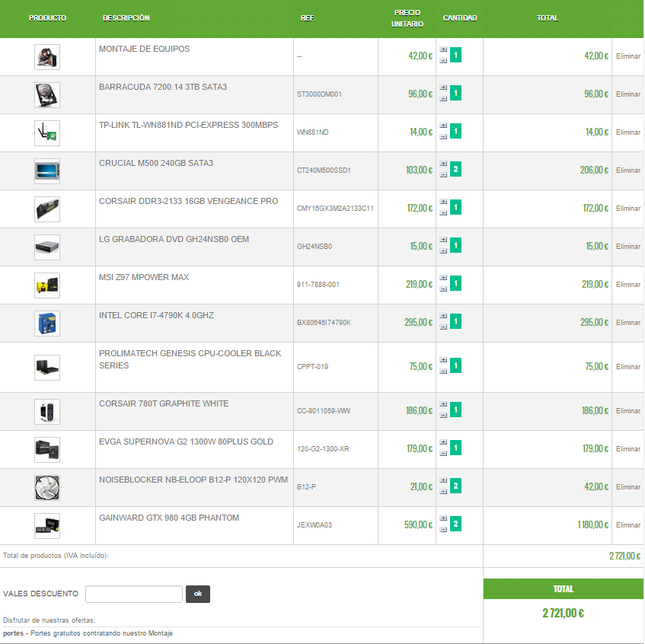Decrease quantity of CORSAIR 780T GRAPHITE

[x=443, y=416]
